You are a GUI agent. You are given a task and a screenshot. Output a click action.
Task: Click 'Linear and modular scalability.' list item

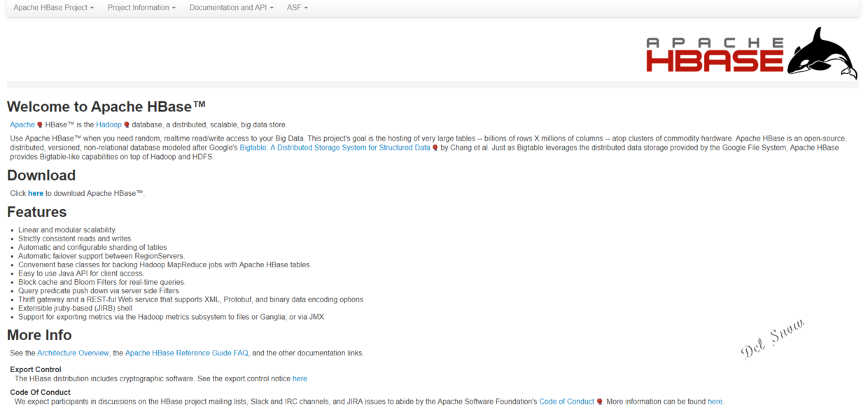(67, 229)
